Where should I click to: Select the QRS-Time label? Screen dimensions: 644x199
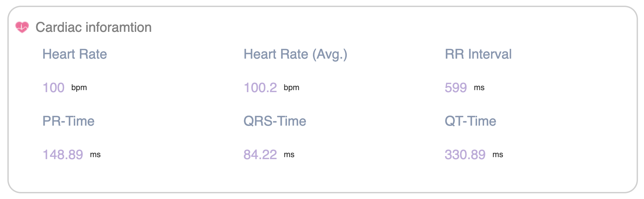[275, 121]
